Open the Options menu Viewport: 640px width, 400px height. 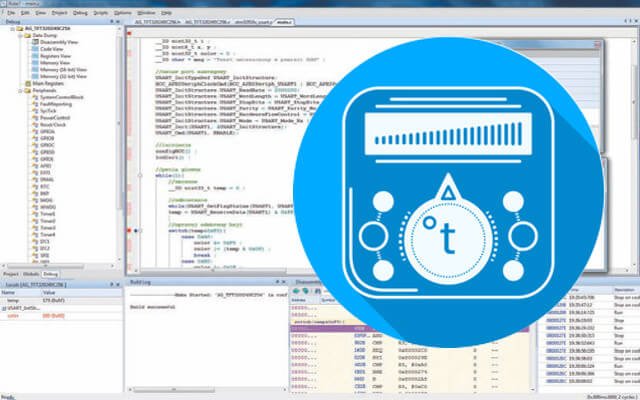point(122,13)
